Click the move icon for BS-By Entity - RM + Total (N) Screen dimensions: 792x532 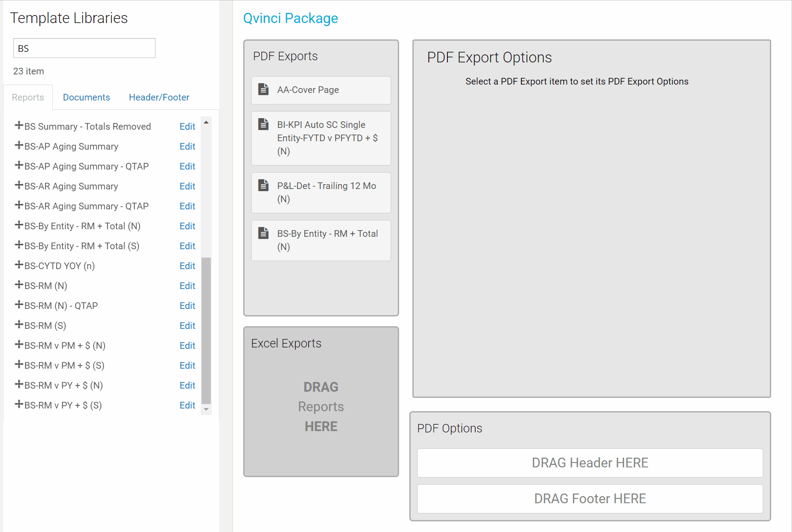coord(19,225)
